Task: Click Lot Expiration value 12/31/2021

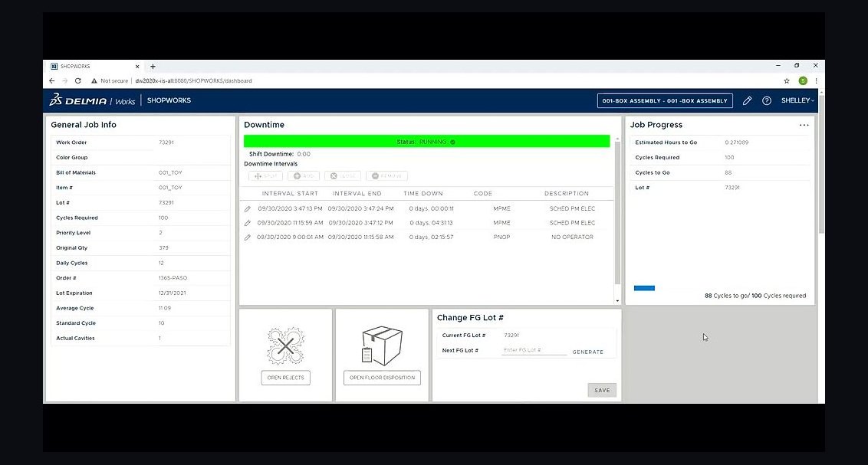Action: 173,293
